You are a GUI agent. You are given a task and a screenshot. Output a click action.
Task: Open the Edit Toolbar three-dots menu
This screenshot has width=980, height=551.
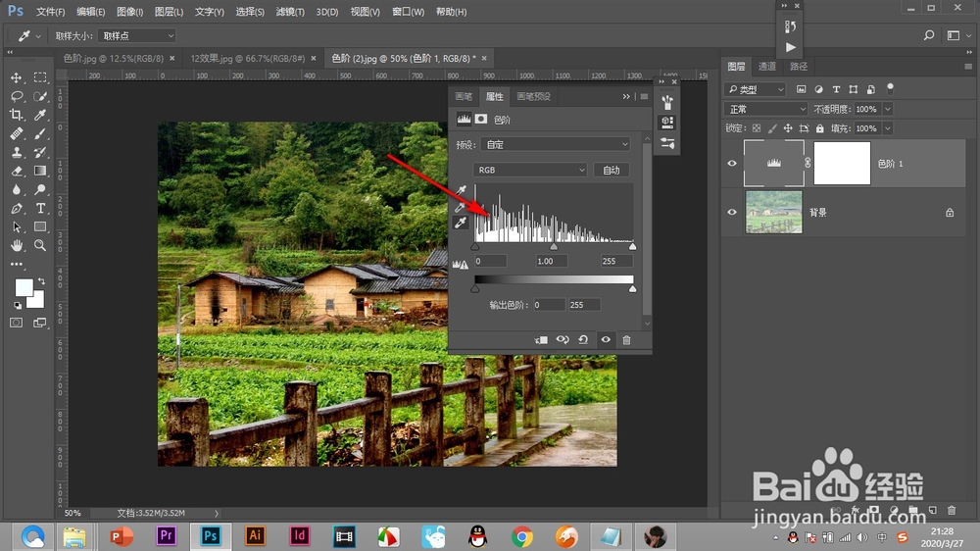click(17, 265)
